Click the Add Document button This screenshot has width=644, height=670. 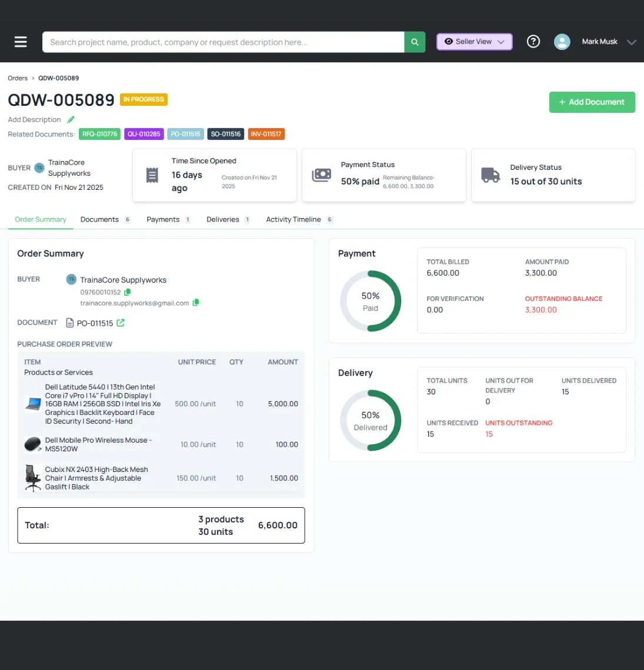tap(592, 102)
